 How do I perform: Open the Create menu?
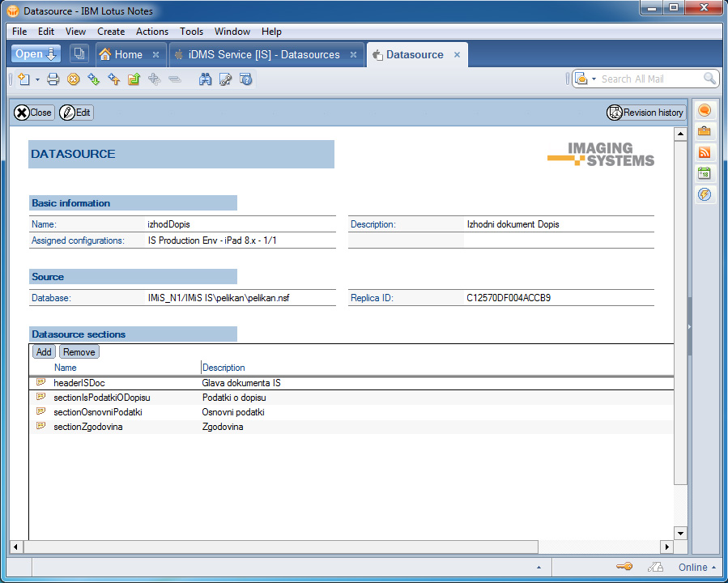point(111,32)
